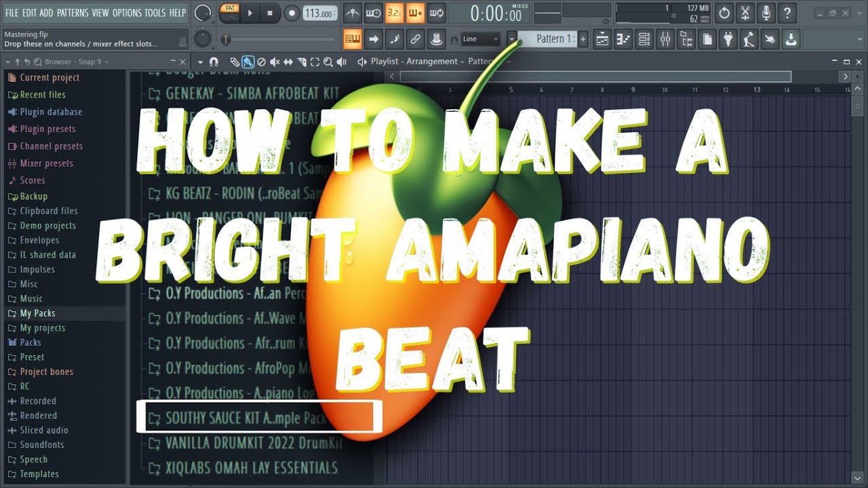Toggle the metronome icon
Viewport: 868px width, 488px height.
coord(352,13)
